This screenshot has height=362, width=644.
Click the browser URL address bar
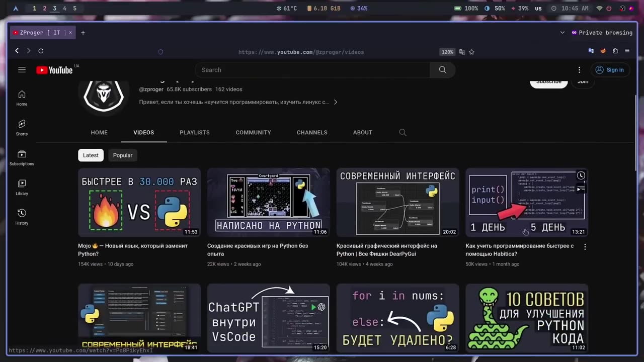(301, 52)
